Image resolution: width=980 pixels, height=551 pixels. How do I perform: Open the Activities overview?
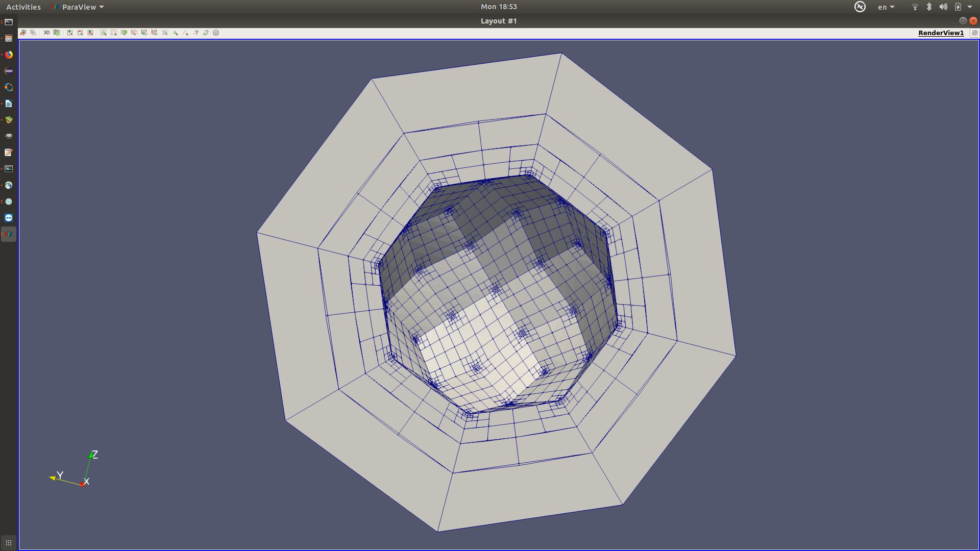(23, 7)
